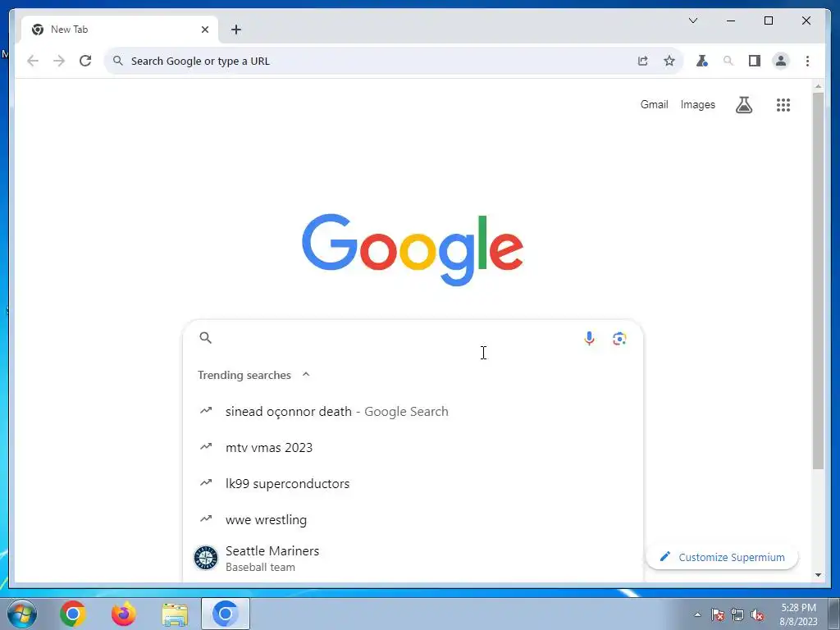Image resolution: width=840 pixels, height=630 pixels.
Task: Select the Seattle Mariners suggestion
Action: pos(413,558)
